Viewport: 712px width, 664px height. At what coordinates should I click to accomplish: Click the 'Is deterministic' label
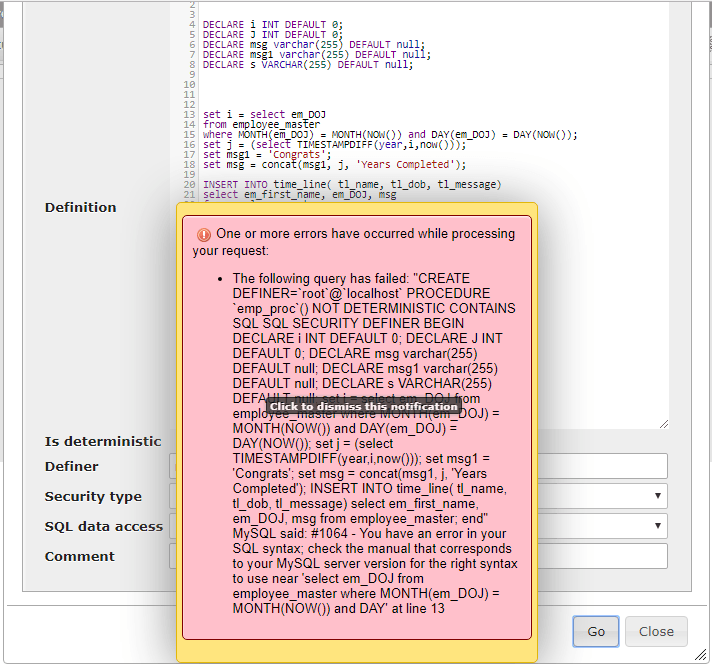click(102, 441)
